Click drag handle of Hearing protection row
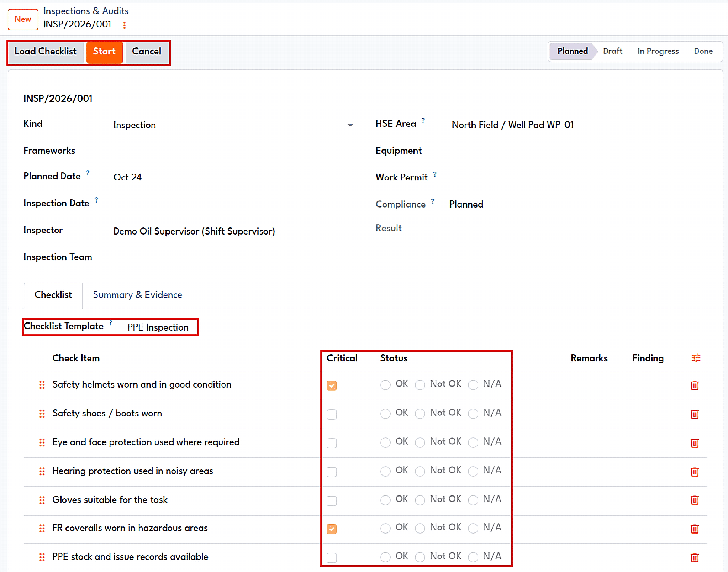The width and height of the screenshot is (728, 572). [42, 471]
